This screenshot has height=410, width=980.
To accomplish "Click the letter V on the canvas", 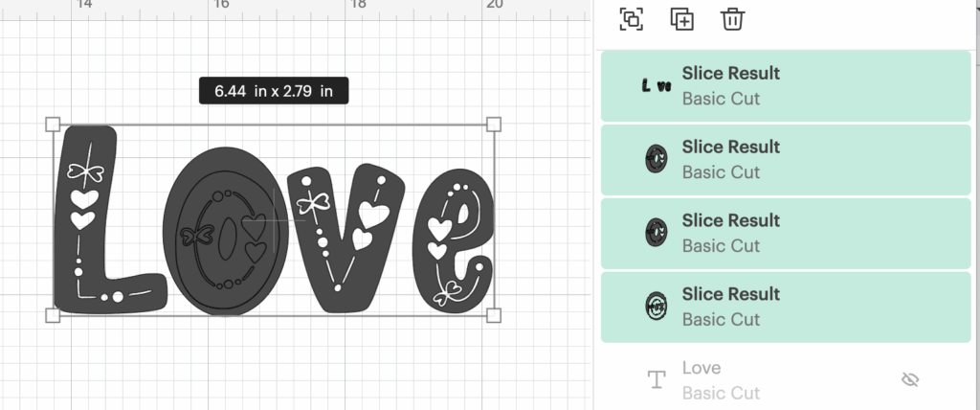I will (345, 238).
